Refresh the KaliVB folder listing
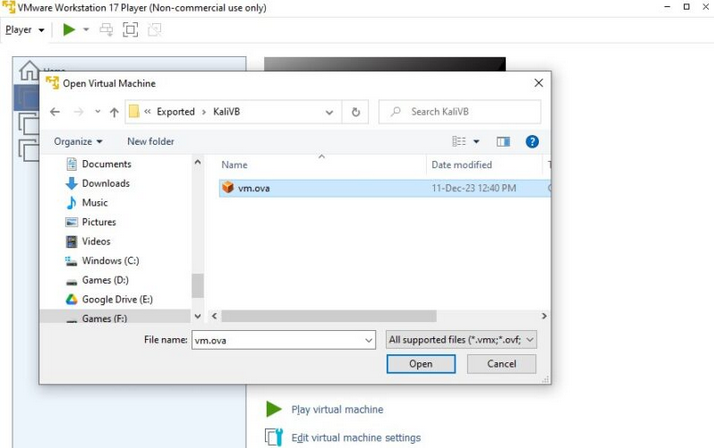 tap(356, 112)
